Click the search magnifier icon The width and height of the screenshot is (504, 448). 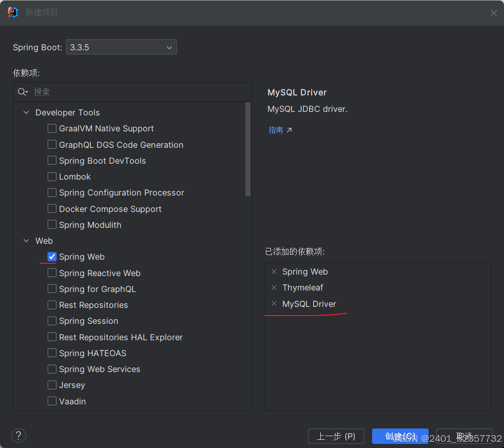[23, 92]
